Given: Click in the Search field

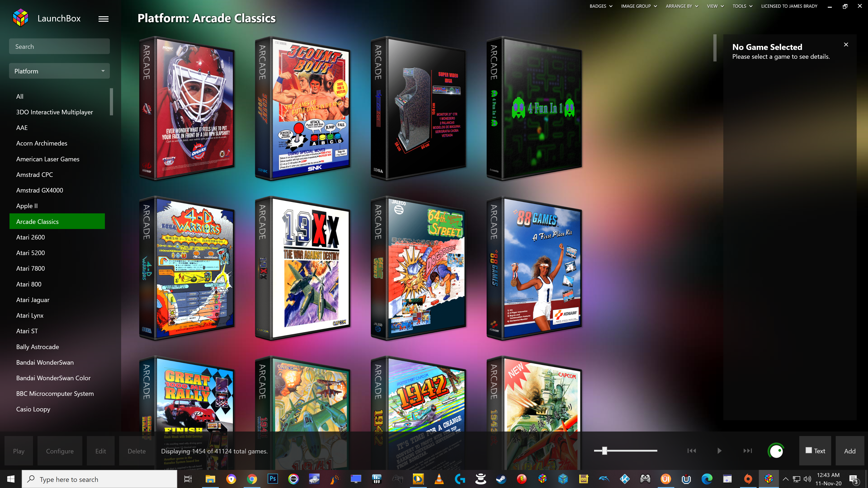Looking at the screenshot, I should pos(59,47).
